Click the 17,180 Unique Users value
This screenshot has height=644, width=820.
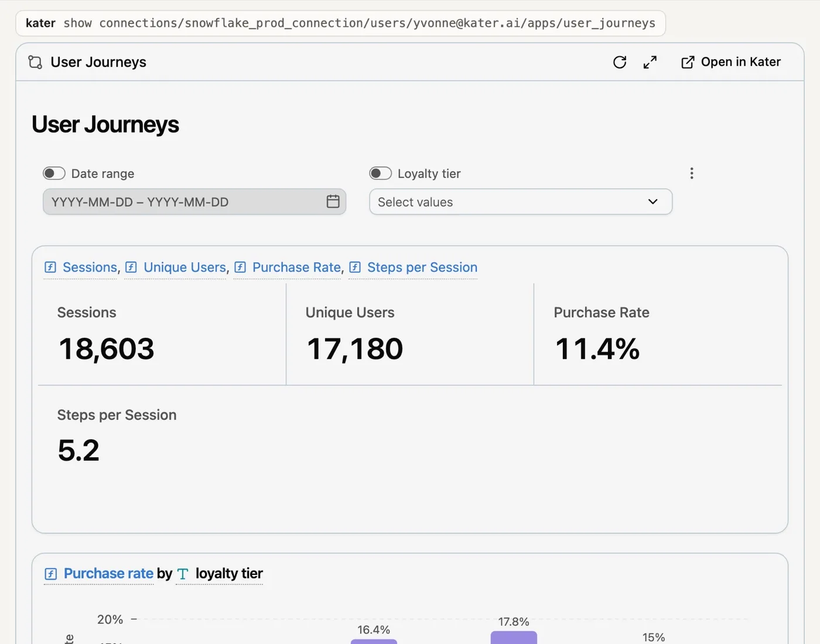point(355,349)
